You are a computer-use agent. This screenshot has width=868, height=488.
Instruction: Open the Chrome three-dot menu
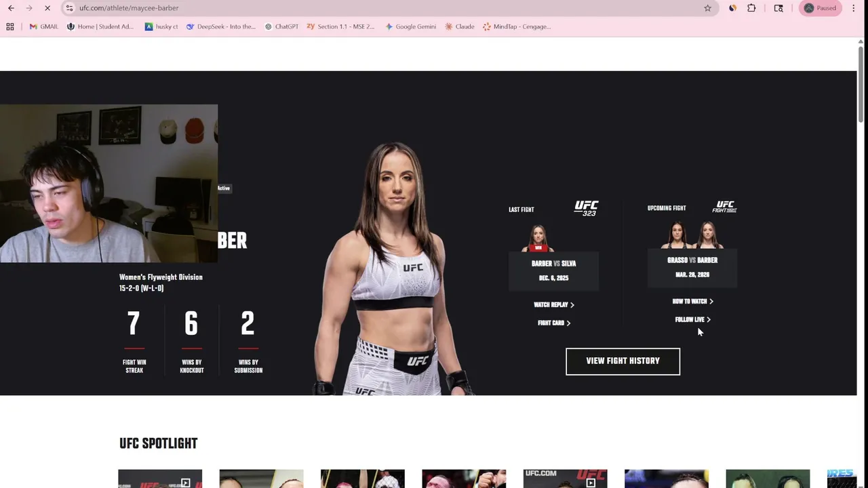pos(854,8)
